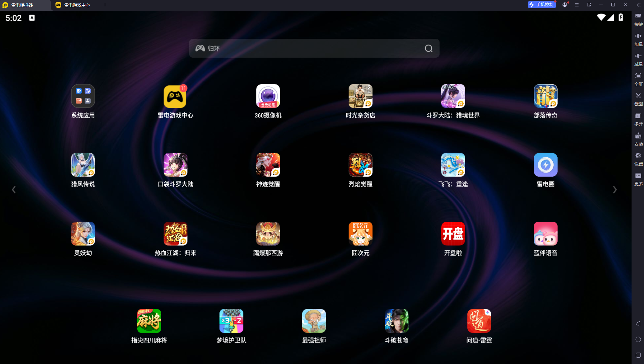Viewport: 644px width, 364px height.
Task: Launch 部落传奇 game
Action: 545,96
